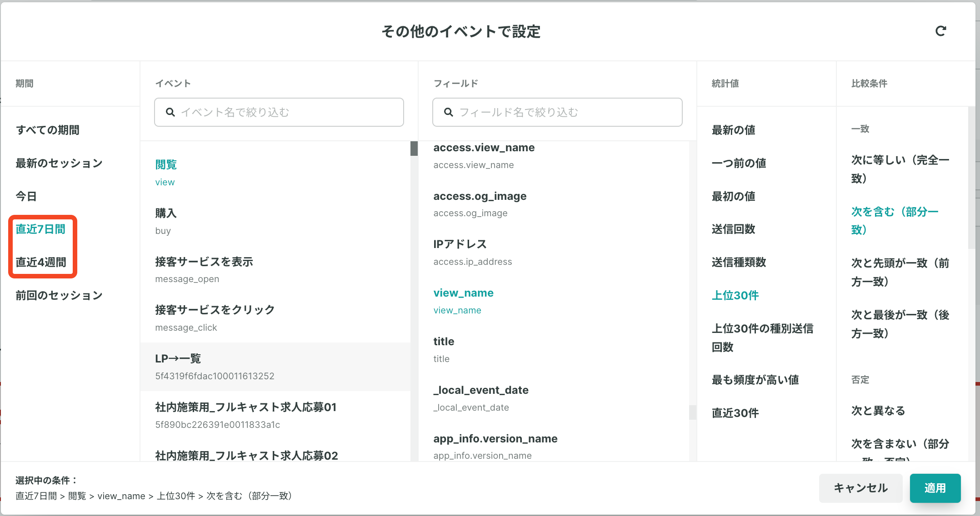
Task: Select the 直近4週間 period
Action: coord(41,262)
